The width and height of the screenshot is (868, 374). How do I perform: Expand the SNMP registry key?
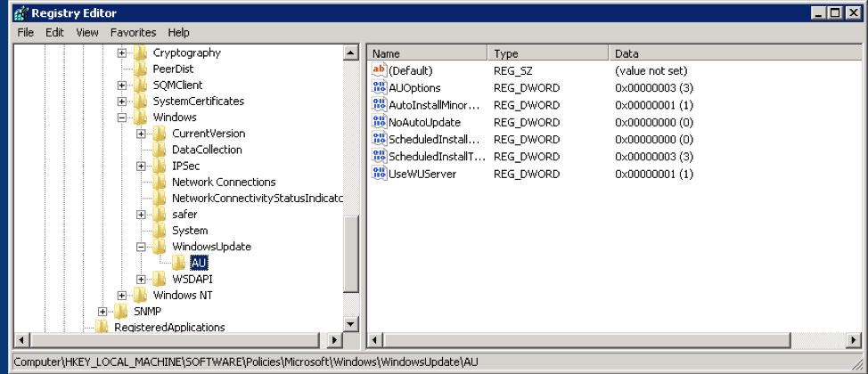point(103,311)
